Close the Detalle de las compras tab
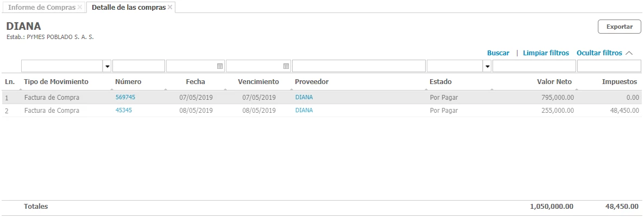The image size is (644, 218). [170, 7]
